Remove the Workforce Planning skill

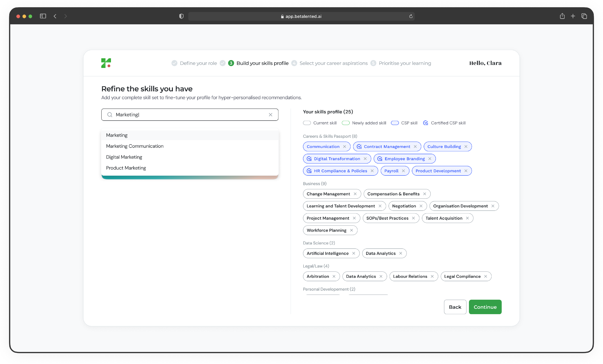point(351,230)
